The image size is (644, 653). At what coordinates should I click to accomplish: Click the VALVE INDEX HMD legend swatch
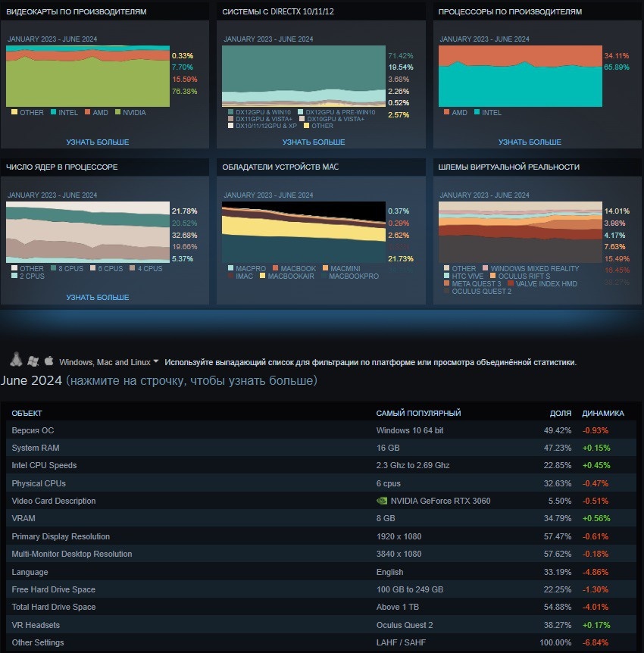click(x=511, y=283)
